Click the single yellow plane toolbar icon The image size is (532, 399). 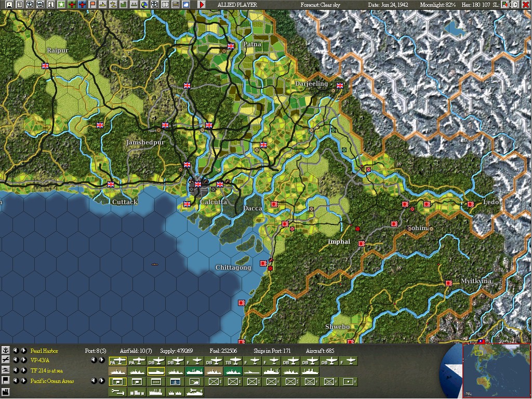coord(102,4)
